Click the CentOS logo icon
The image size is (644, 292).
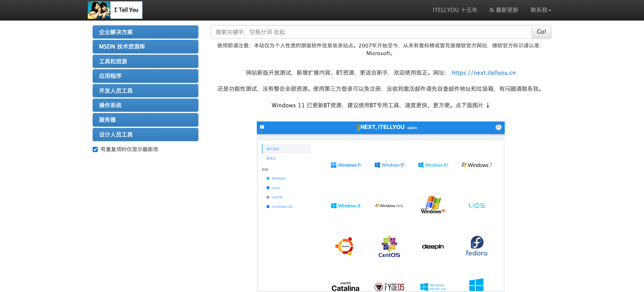pos(389,247)
